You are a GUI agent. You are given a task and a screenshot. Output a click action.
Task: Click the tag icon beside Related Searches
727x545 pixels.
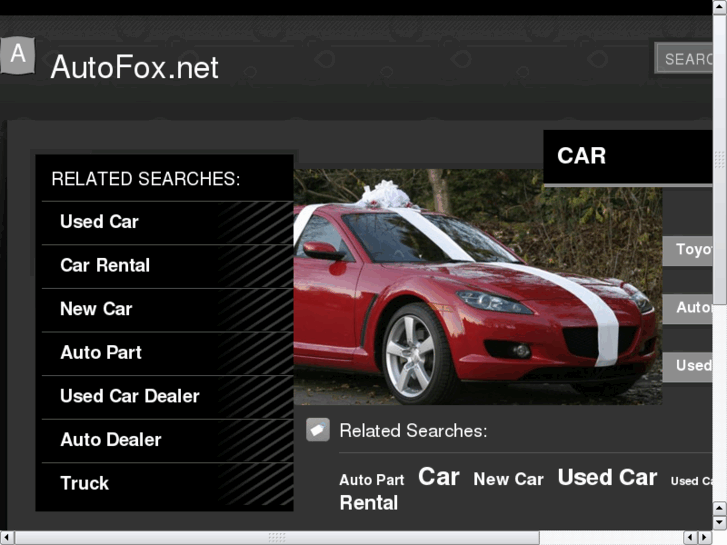click(x=318, y=430)
